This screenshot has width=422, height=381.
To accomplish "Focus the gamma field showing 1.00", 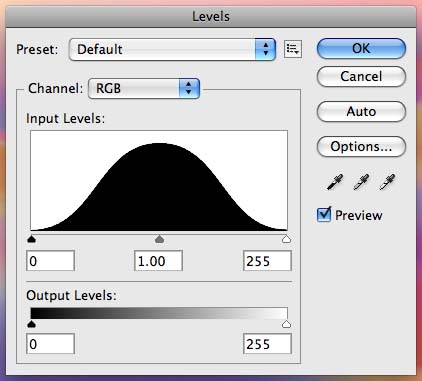I will (x=158, y=261).
